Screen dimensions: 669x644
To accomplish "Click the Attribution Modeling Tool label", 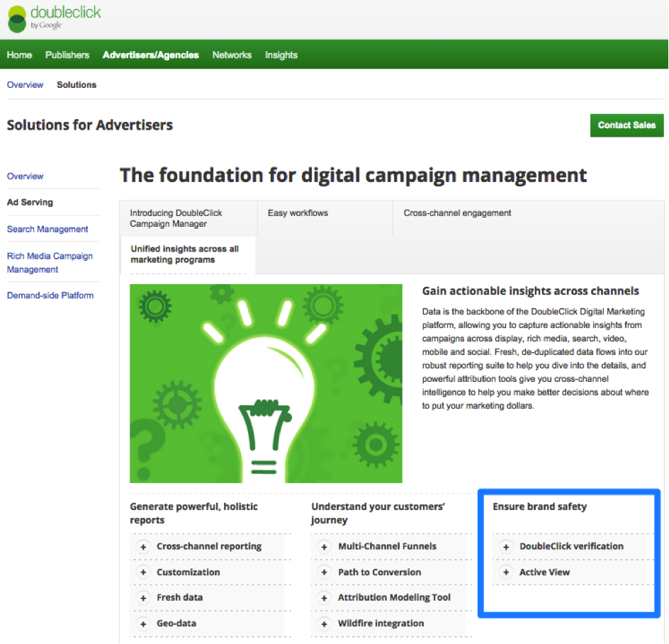I will (394, 597).
